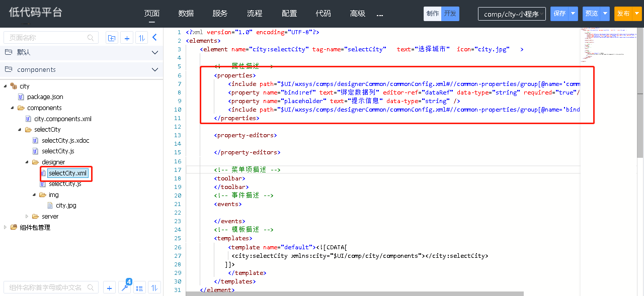Go to the 流程 tab
This screenshot has height=296, width=644.
tap(255, 14)
